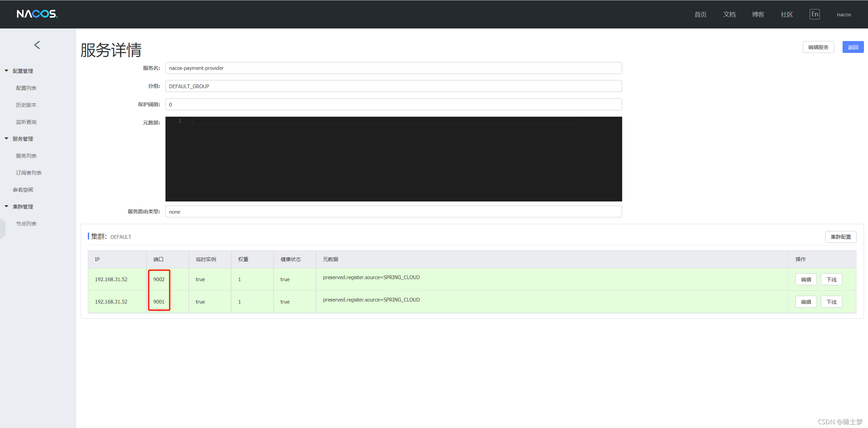Click 临时实例 true in 9001 row

(200, 302)
